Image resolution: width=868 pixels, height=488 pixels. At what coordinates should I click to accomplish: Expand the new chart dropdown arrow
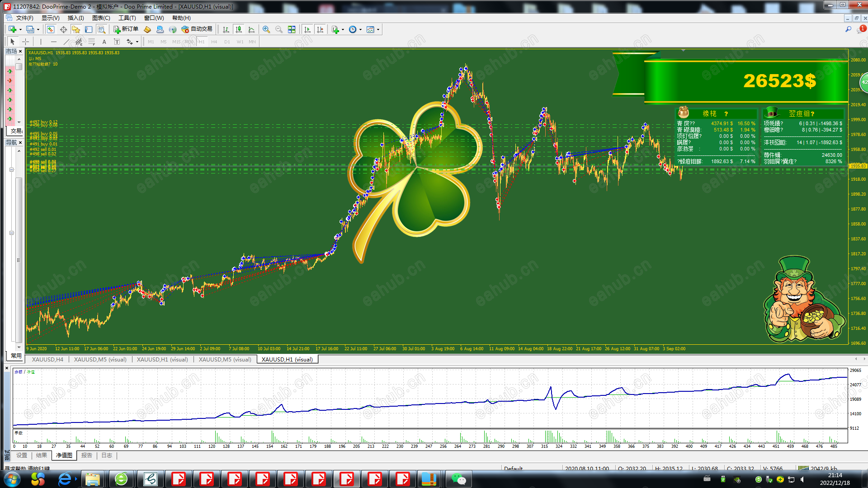20,30
